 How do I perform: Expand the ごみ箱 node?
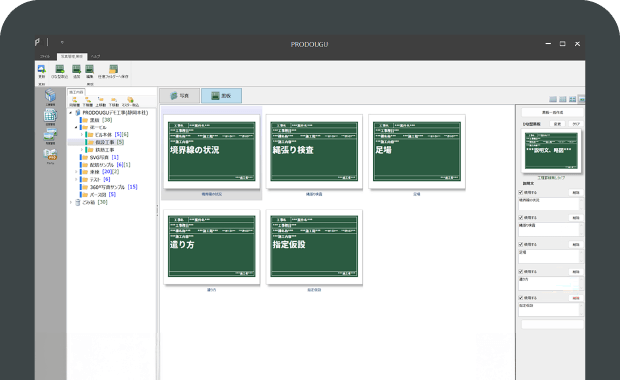(x=71, y=202)
